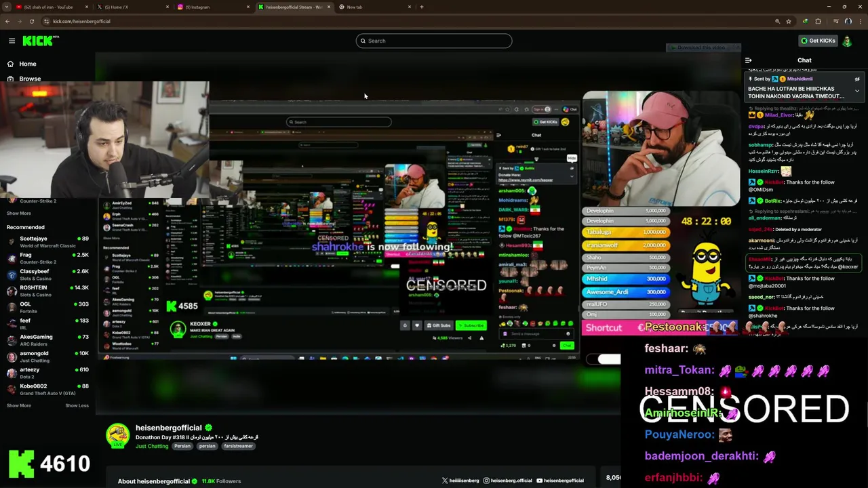Bookmark this page with star icon
This screenshot has width=868, height=488.
click(x=788, y=21)
